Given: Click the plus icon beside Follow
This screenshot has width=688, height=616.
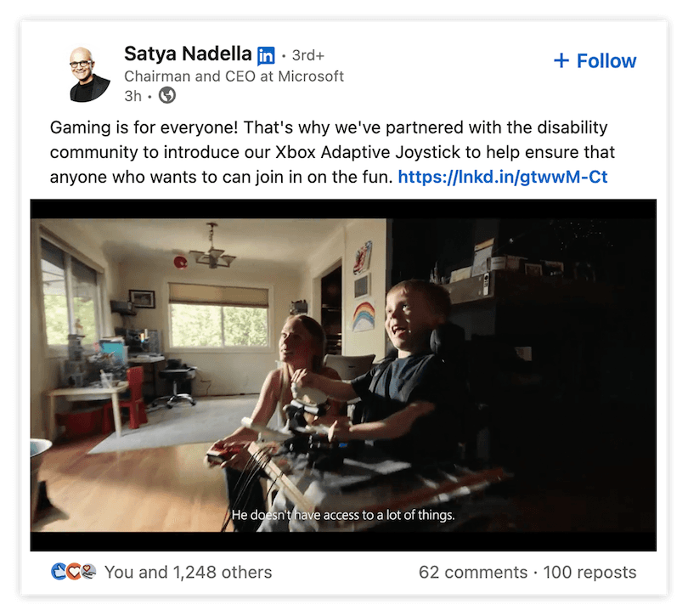Looking at the screenshot, I should (x=561, y=60).
